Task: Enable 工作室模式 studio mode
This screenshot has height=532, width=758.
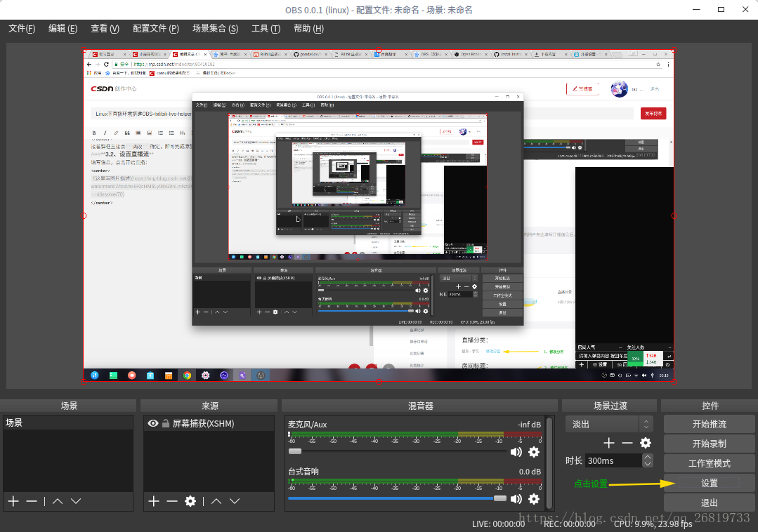Action: click(x=709, y=463)
